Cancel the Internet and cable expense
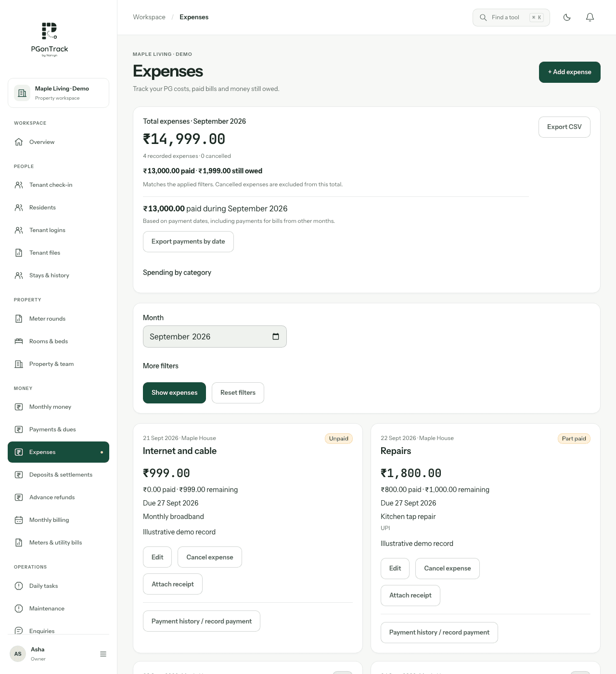This screenshot has width=616, height=674. pos(210,557)
